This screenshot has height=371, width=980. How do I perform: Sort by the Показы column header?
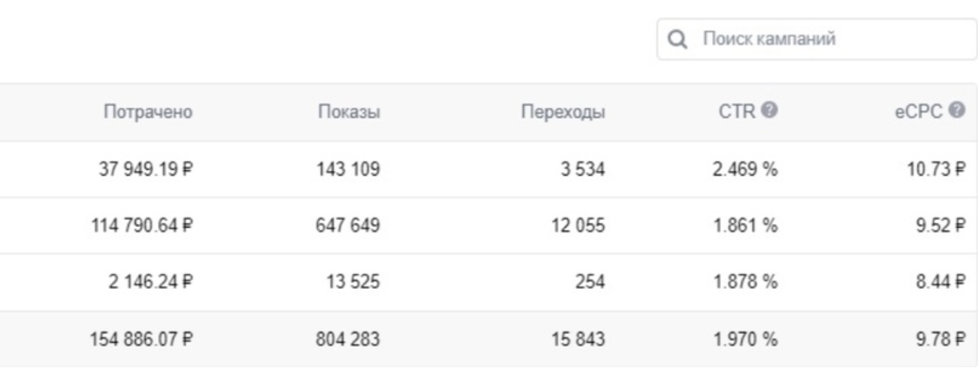(348, 112)
